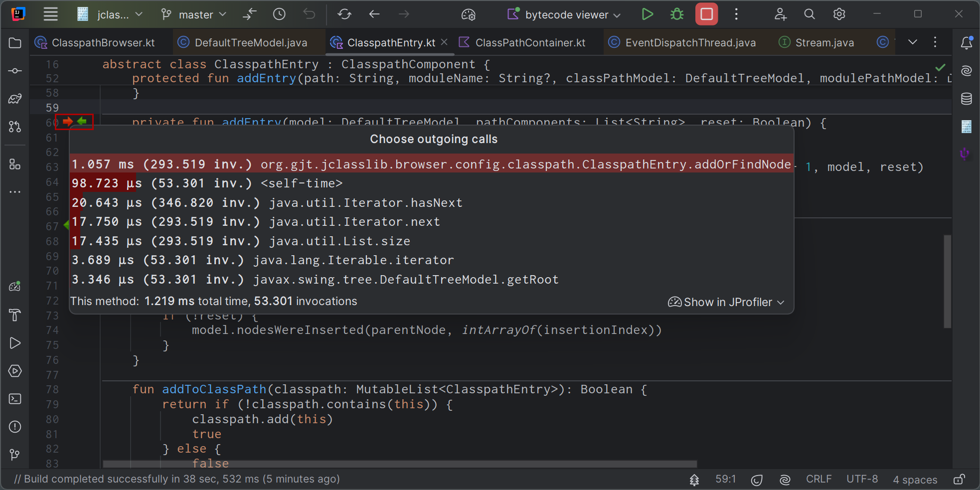
Task: Toggle read-only lock in the status bar
Action: [959, 480]
